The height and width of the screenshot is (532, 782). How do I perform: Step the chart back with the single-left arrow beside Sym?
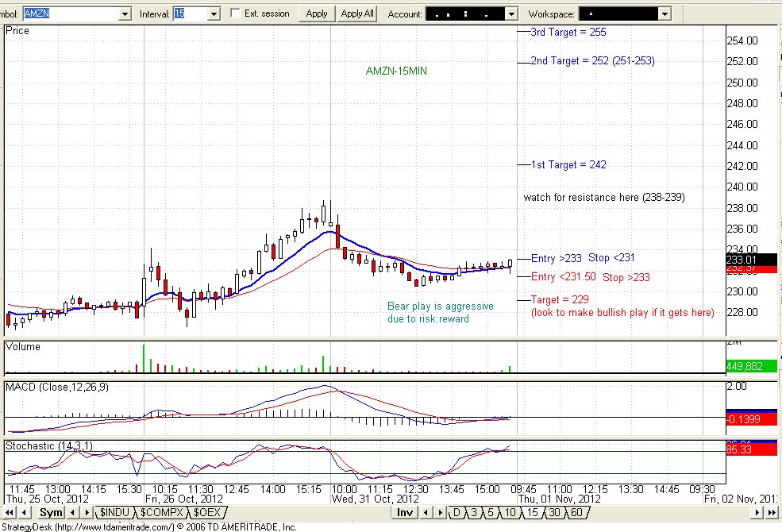25,512
